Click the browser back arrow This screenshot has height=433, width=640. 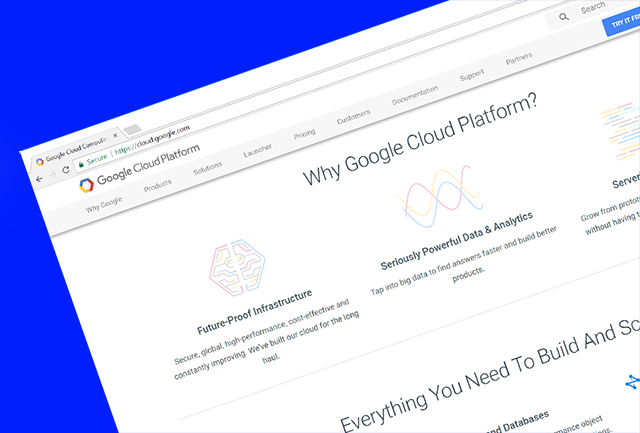click(39, 179)
